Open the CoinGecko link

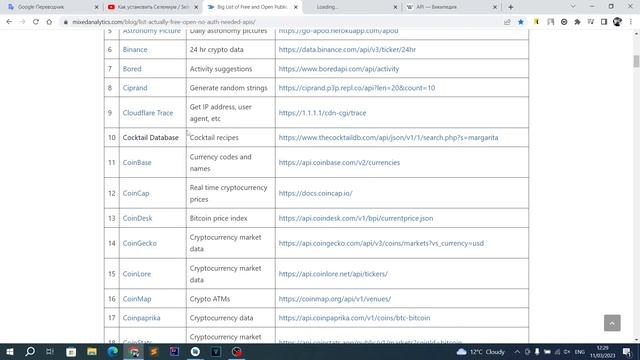tap(140, 243)
